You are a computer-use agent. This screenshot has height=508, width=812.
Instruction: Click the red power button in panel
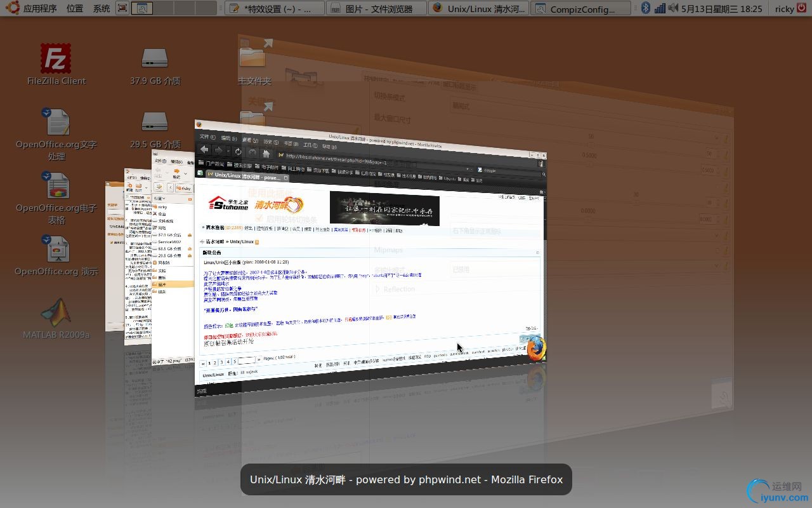[x=803, y=8]
